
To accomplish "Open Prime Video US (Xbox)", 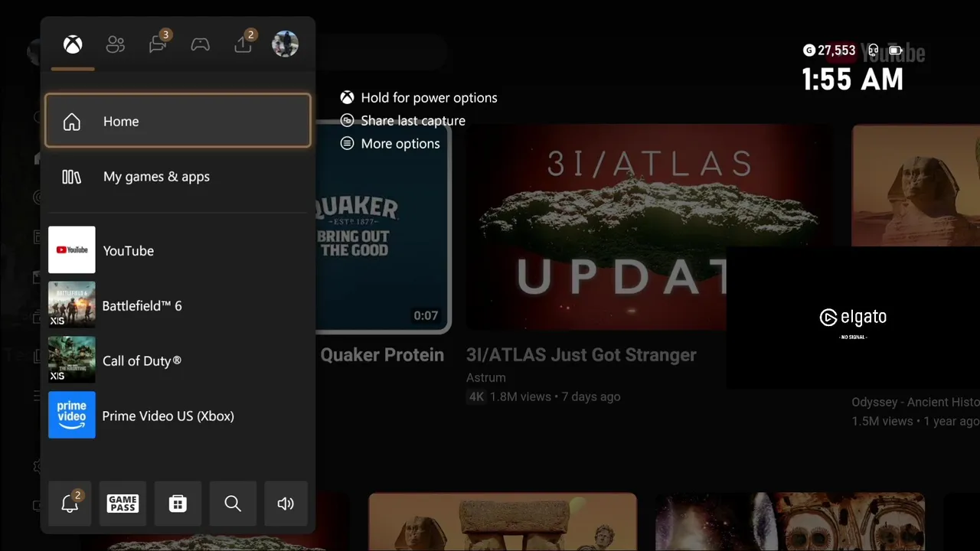I will [x=178, y=416].
